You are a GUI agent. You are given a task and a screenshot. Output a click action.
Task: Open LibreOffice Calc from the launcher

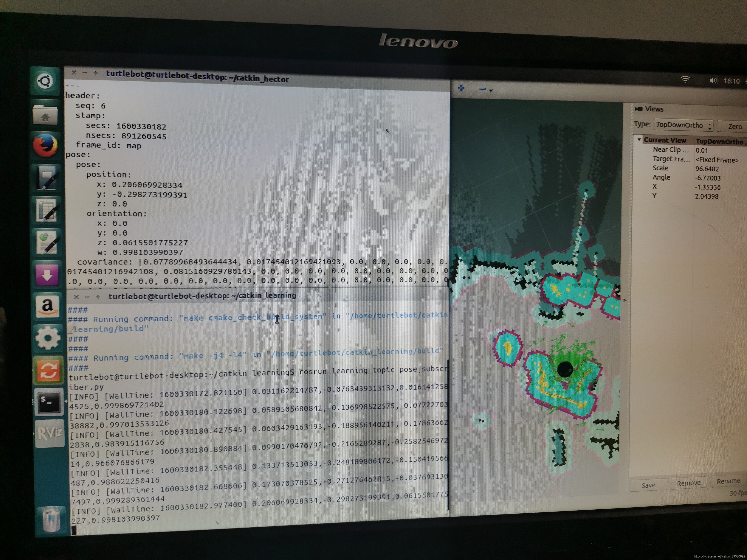point(47,211)
